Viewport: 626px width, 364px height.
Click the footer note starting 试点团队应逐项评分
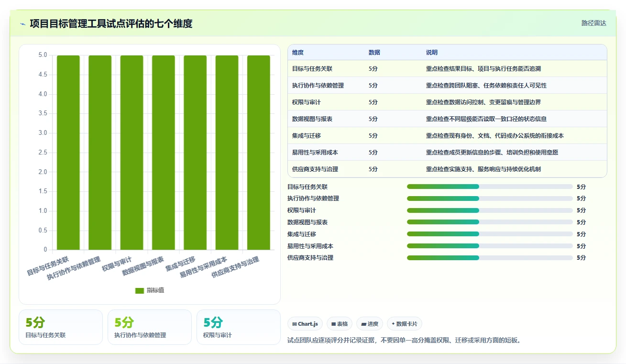(404, 341)
